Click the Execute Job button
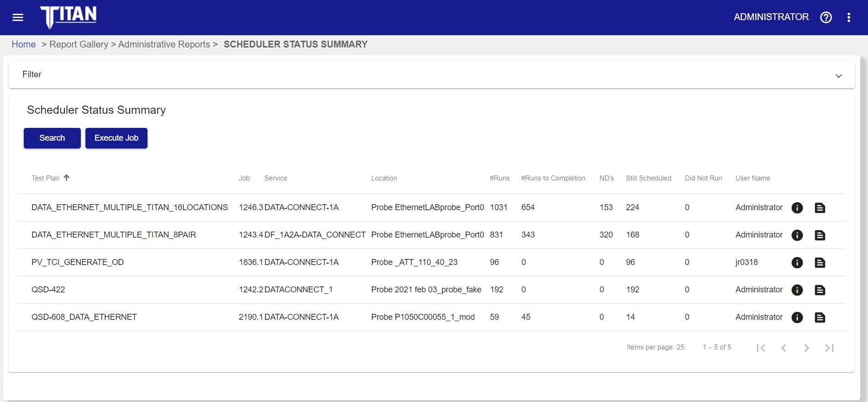 click(116, 138)
